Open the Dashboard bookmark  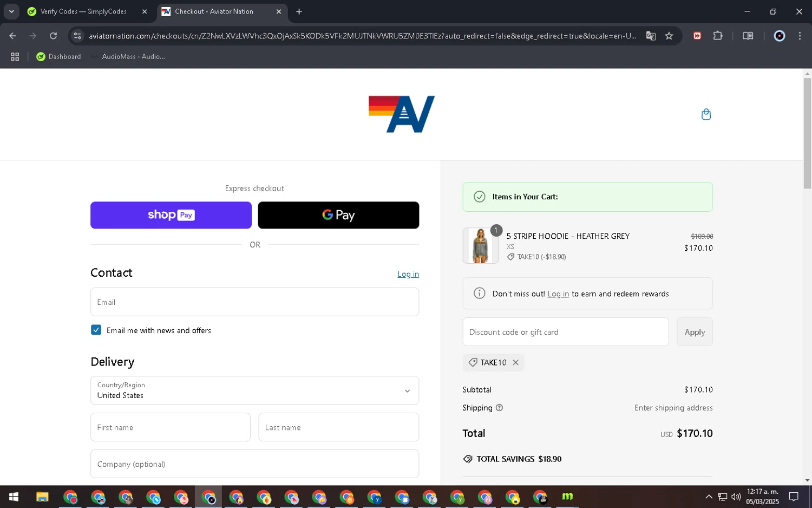[58, 56]
